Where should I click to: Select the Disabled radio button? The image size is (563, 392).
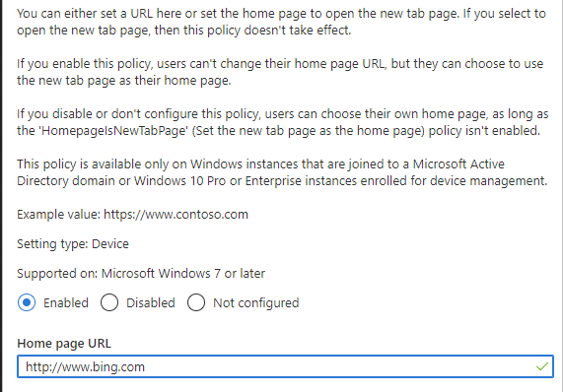click(109, 302)
